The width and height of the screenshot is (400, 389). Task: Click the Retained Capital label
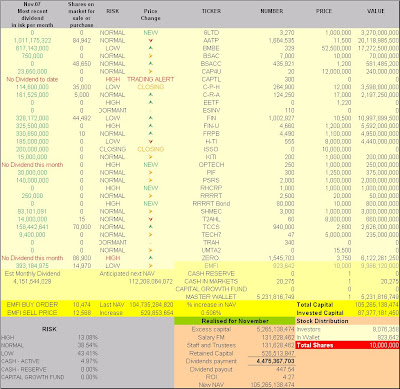[211, 353]
